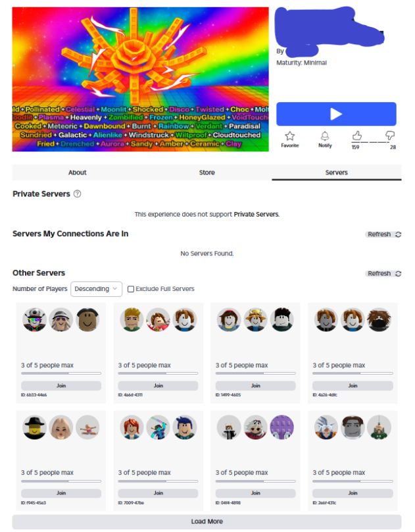Join server with ID 4a26-4dfc
The width and height of the screenshot is (415, 532).
[x=353, y=386]
